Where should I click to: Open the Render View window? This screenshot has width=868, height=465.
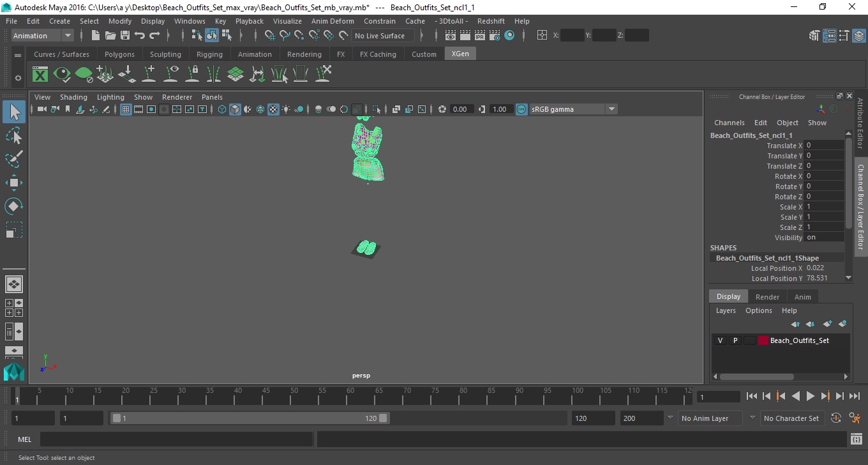pyautogui.click(x=449, y=36)
